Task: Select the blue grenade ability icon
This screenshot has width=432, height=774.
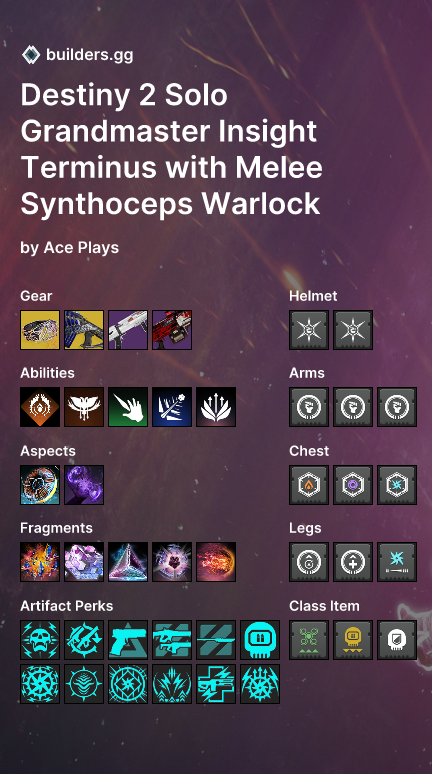Action: [x=172, y=407]
